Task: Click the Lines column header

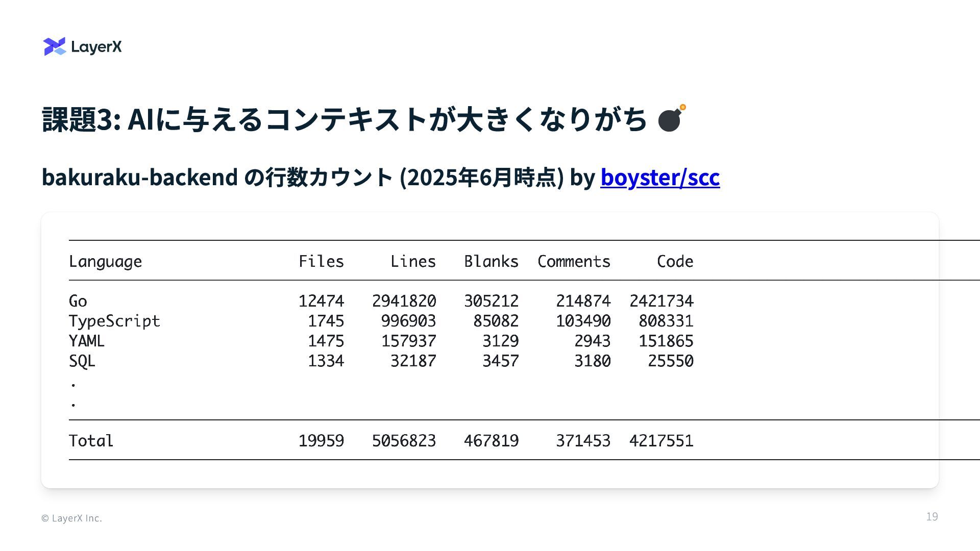Action: point(413,261)
